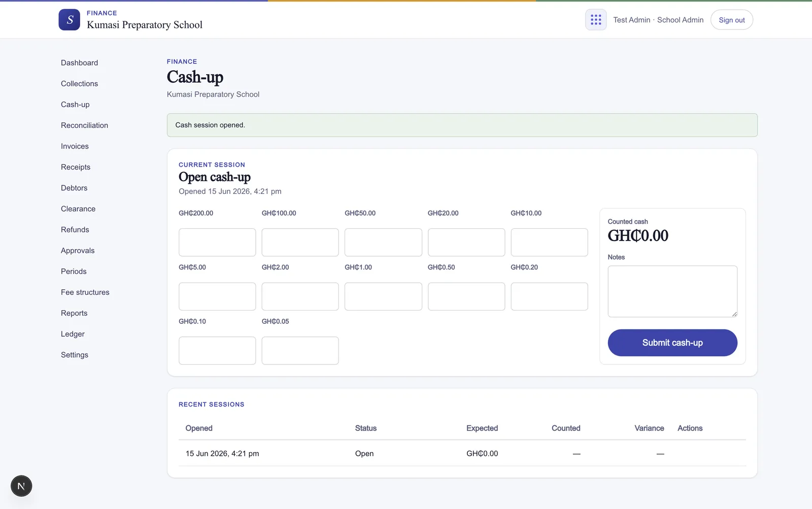Click the Actions column header
This screenshot has width=812, height=509.
point(690,428)
